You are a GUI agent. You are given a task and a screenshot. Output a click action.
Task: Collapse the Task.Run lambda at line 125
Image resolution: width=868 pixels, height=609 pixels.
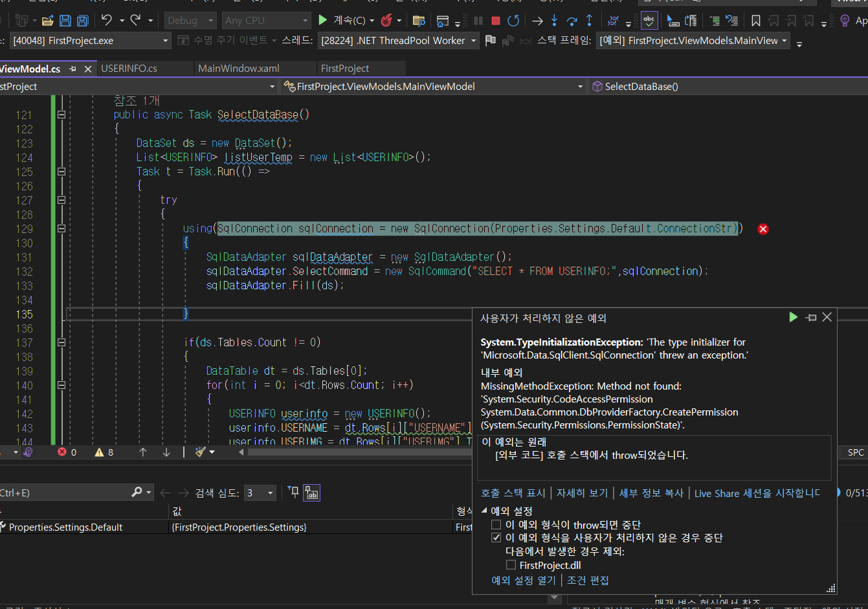tap(61, 172)
